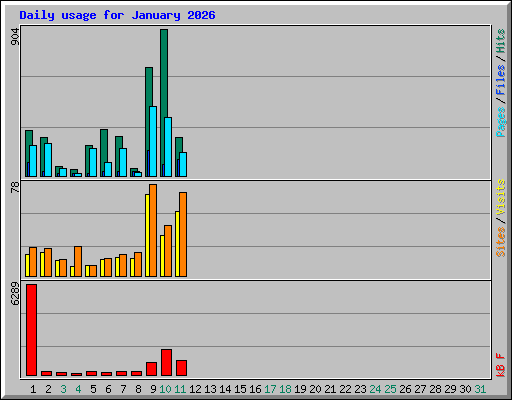Screen dimensions: 512x400
Task: Select the tallest green Hits bar on day 10
Action: coord(164,73)
